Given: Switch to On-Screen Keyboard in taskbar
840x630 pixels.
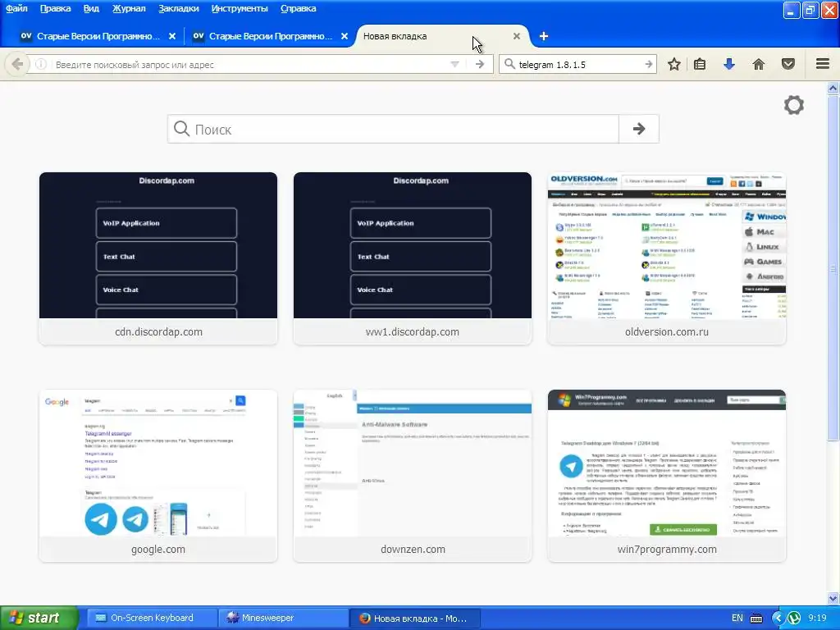Looking at the screenshot, I should [x=152, y=619].
